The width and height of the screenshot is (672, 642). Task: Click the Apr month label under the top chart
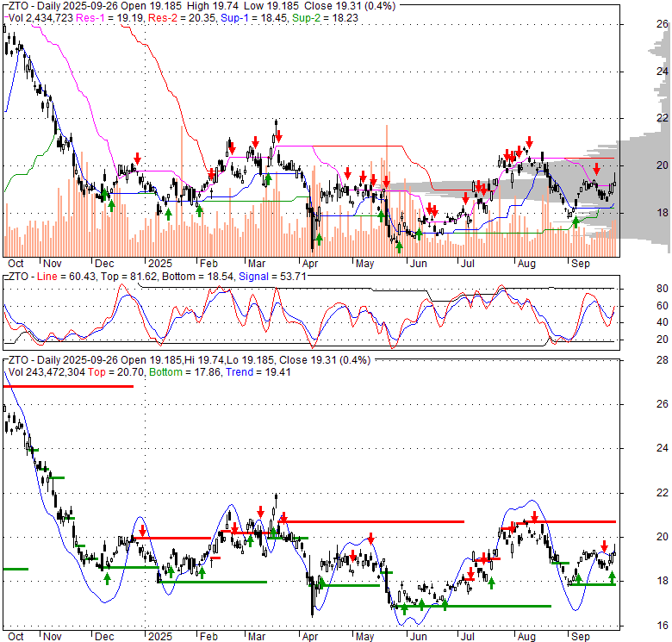point(310,264)
